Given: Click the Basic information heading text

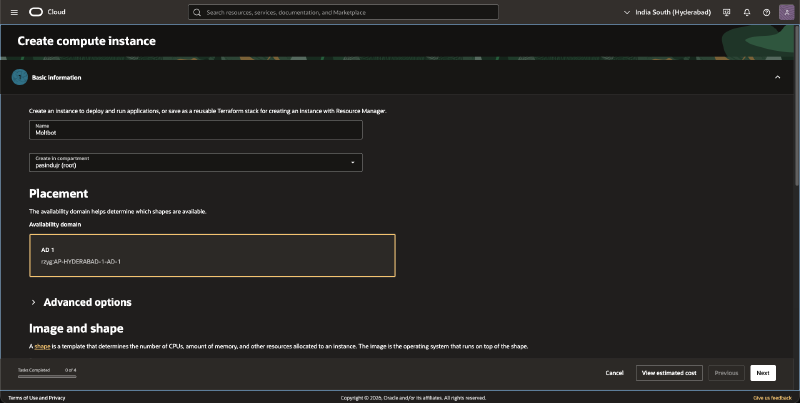Looking at the screenshot, I should tap(57, 78).
